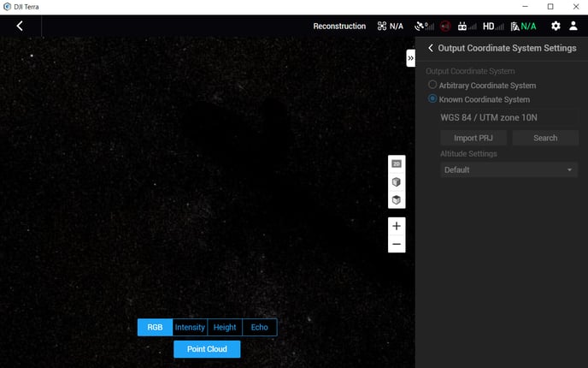Zoom out with the minus button

397,244
